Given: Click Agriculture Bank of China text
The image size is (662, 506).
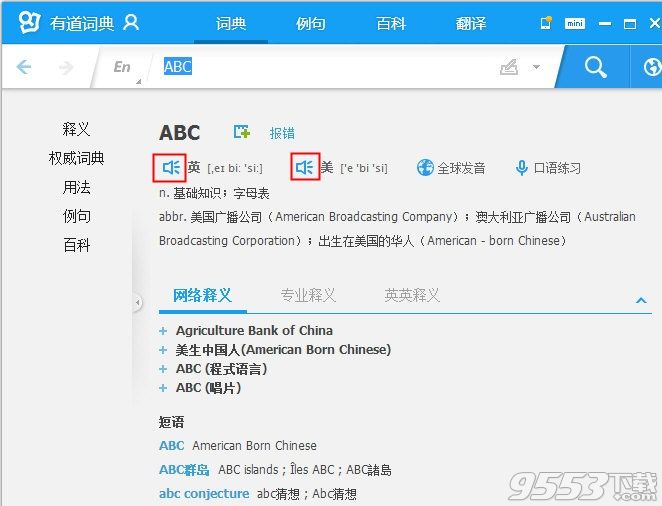Looking at the screenshot, I should 254,330.
